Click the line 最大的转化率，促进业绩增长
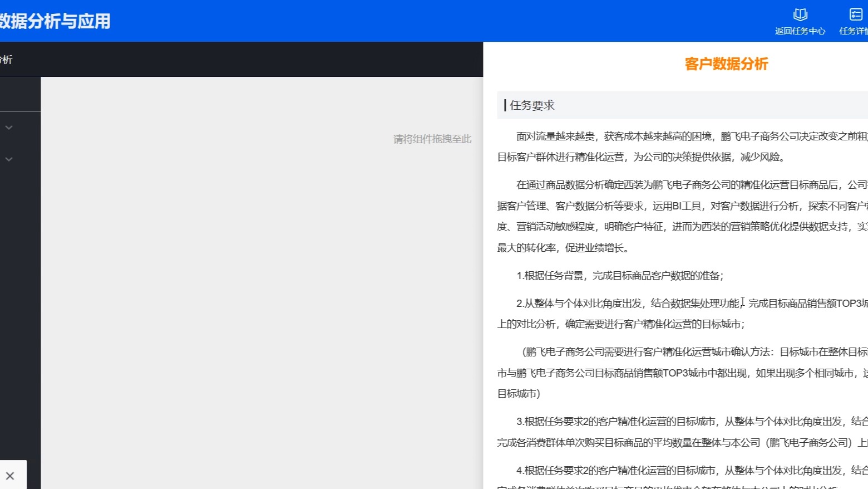 click(x=564, y=248)
